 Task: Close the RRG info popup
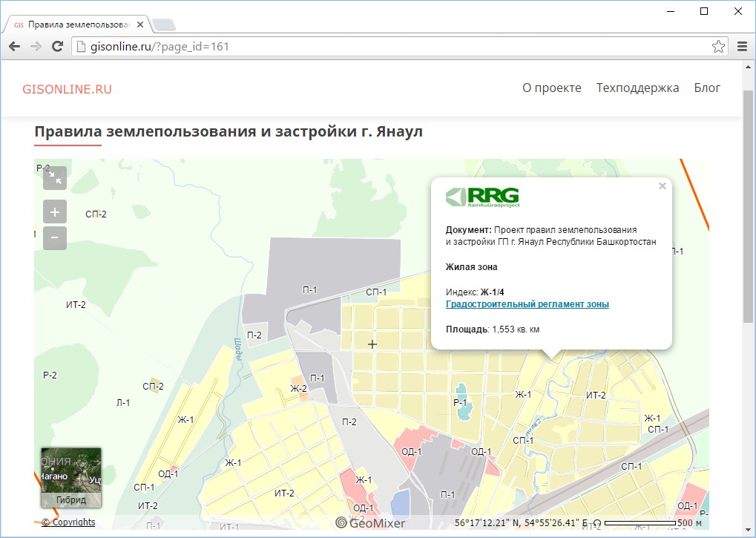tap(663, 186)
